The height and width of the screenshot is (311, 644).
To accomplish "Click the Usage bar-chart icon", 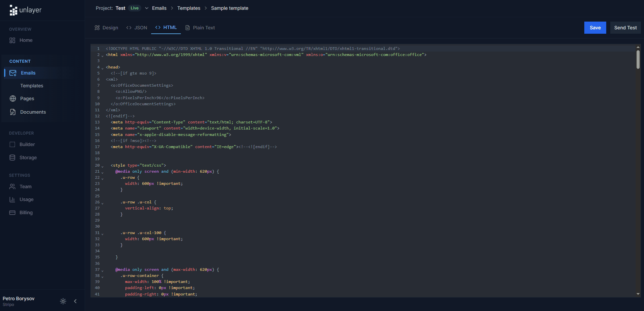I will click(12, 199).
